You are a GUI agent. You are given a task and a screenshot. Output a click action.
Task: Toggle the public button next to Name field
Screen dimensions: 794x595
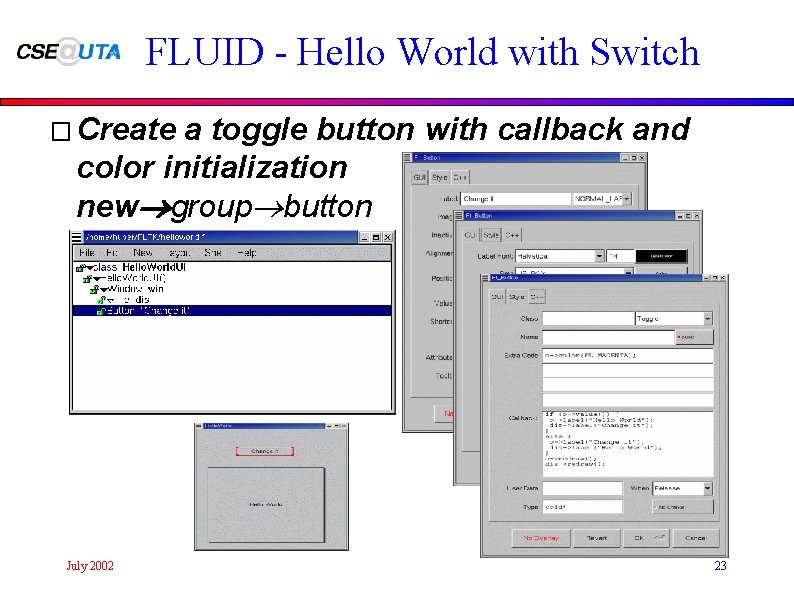coord(694,337)
